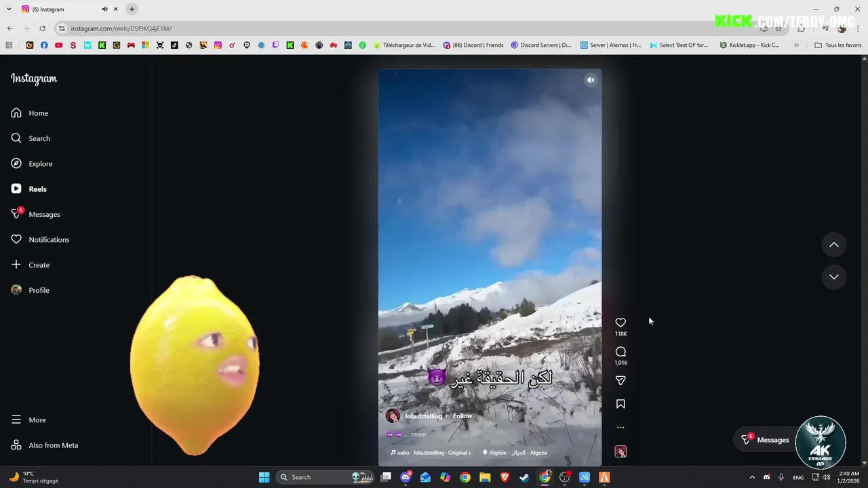
Task: Open the (66) Discord | Friends bookmark
Action: pyautogui.click(x=473, y=45)
